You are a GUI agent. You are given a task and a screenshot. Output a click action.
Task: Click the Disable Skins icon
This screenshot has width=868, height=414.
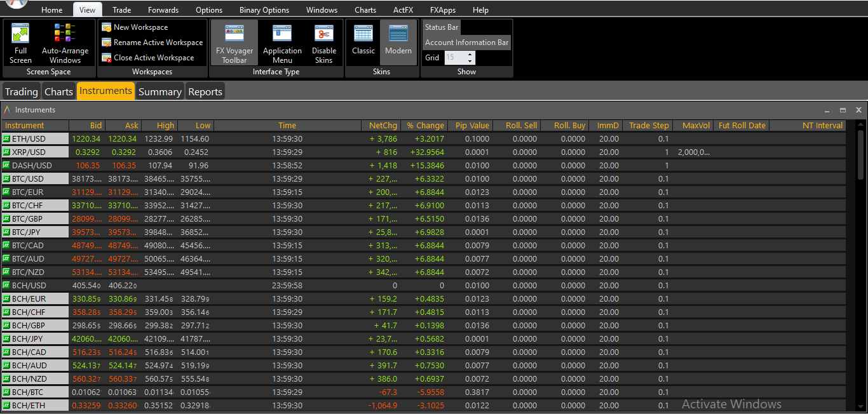[324, 43]
